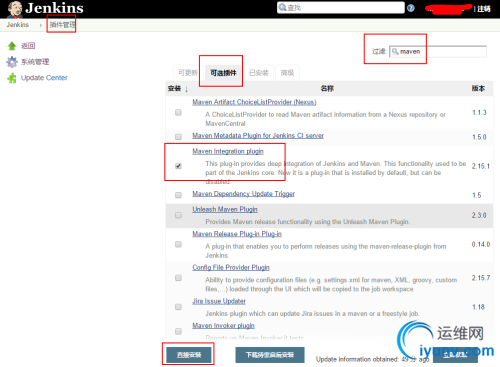Open Maven Metadata Plugin for Jenkins CI server link

(x=258, y=136)
